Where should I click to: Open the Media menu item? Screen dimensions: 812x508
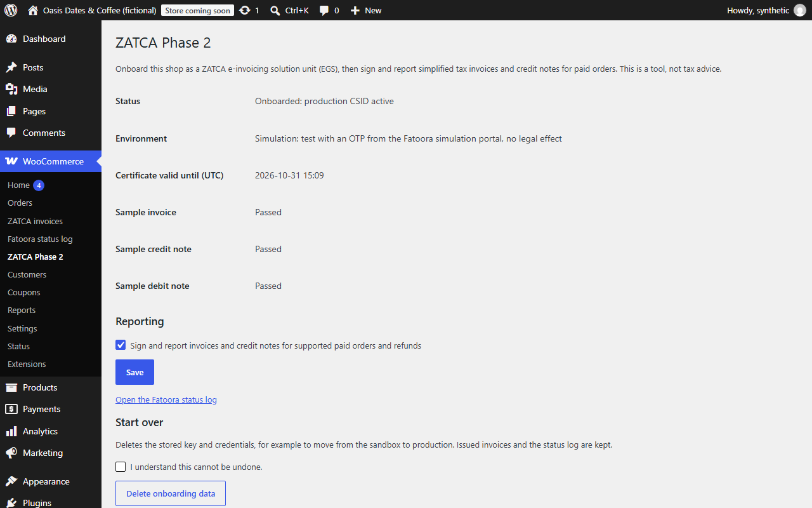51,89
